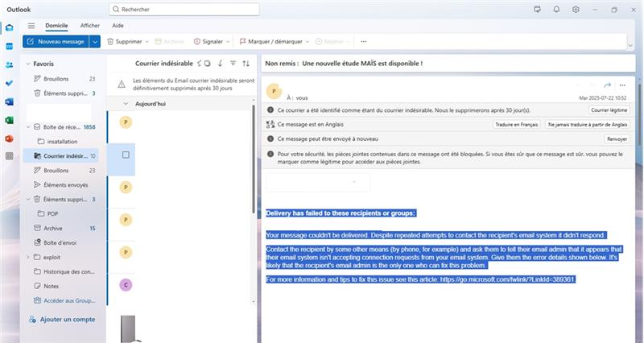Click the message list scrollbar
The height and width of the screenshot is (343, 644).
tap(254, 158)
